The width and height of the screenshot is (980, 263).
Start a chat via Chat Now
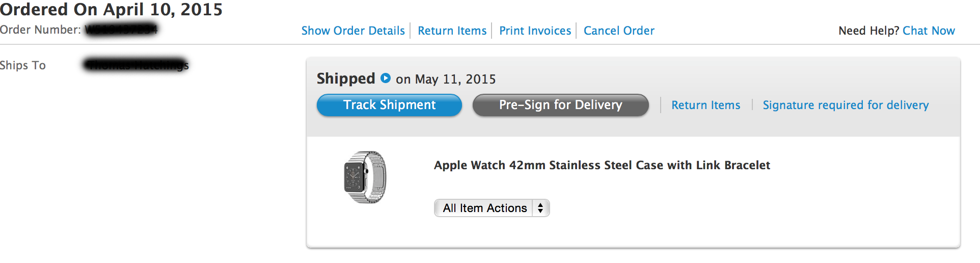pos(929,31)
